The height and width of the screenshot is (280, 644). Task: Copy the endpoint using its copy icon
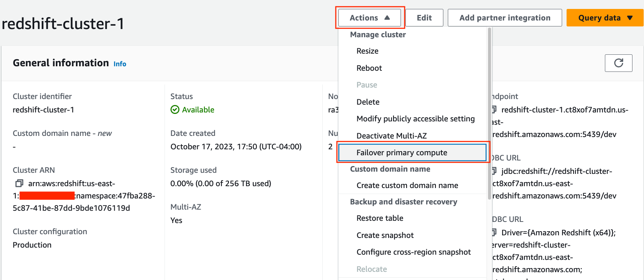[x=494, y=109]
